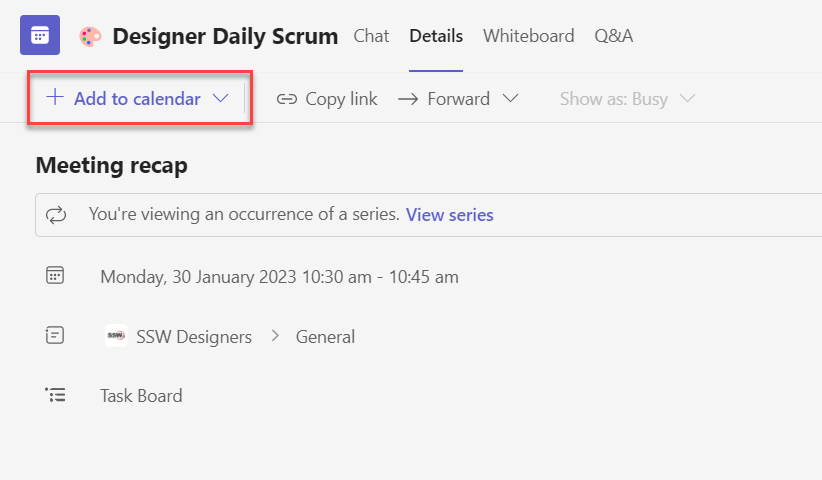822x480 pixels.
Task: Open the Show as: Busy dropdown
Action: coord(627,99)
